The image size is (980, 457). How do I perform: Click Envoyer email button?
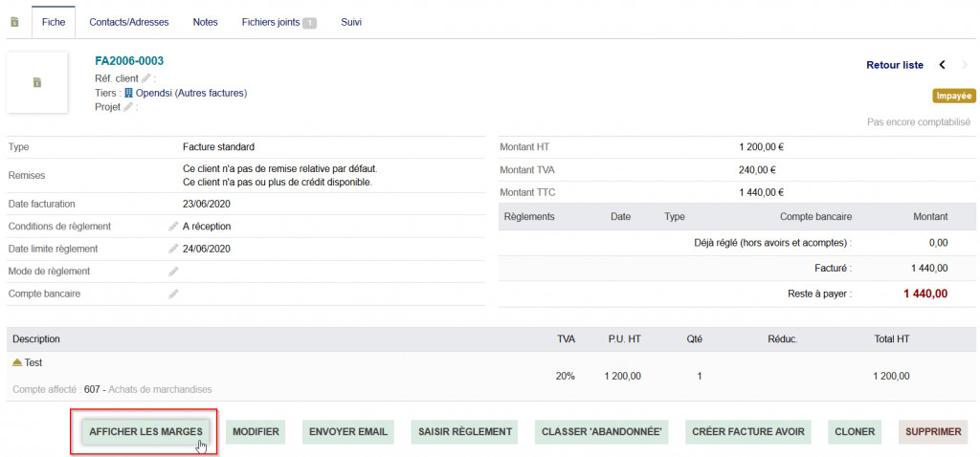pos(348,431)
